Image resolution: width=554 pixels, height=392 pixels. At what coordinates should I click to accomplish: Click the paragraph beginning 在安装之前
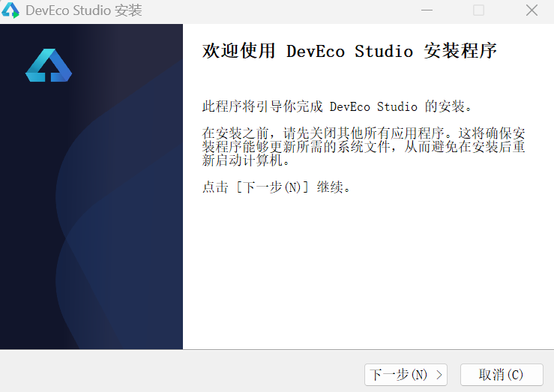click(x=364, y=147)
